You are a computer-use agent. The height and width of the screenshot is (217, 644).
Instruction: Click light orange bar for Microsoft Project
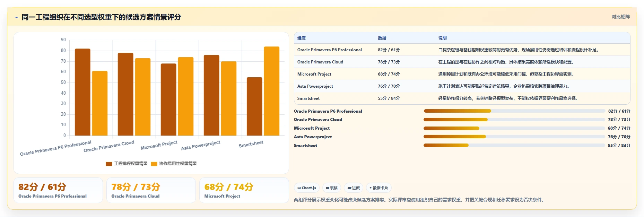click(186, 96)
